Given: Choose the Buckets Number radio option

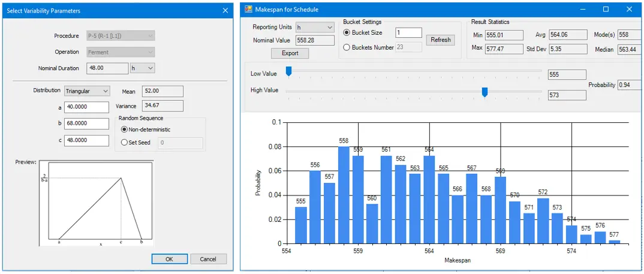Looking at the screenshot, I should (x=347, y=47).
